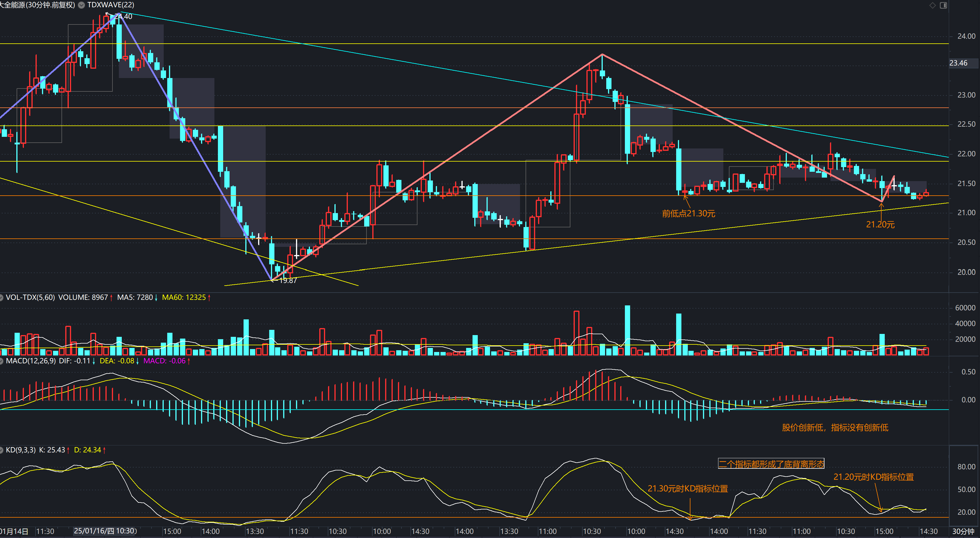The height and width of the screenshot is (538, 980).
Task: Click the 前低点21.30元 annotation text
Action: [x=688, y=214]
